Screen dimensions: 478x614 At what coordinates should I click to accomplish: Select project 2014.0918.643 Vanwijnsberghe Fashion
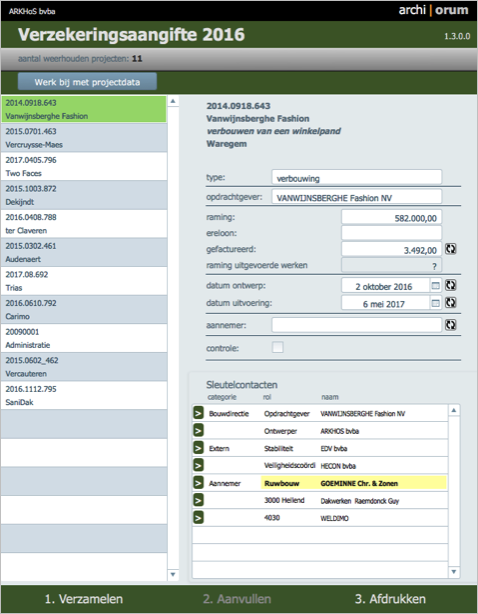point(84,109)
